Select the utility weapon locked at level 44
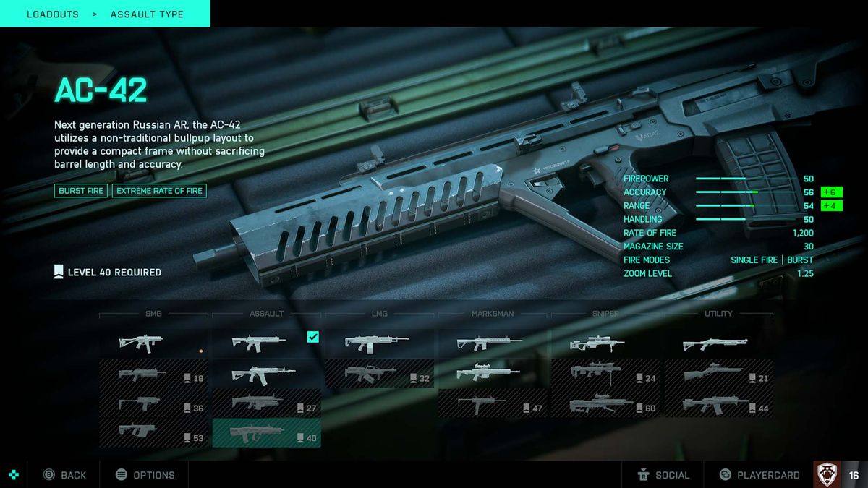Viewport: 868px width, 488px height. click(718, 403)
